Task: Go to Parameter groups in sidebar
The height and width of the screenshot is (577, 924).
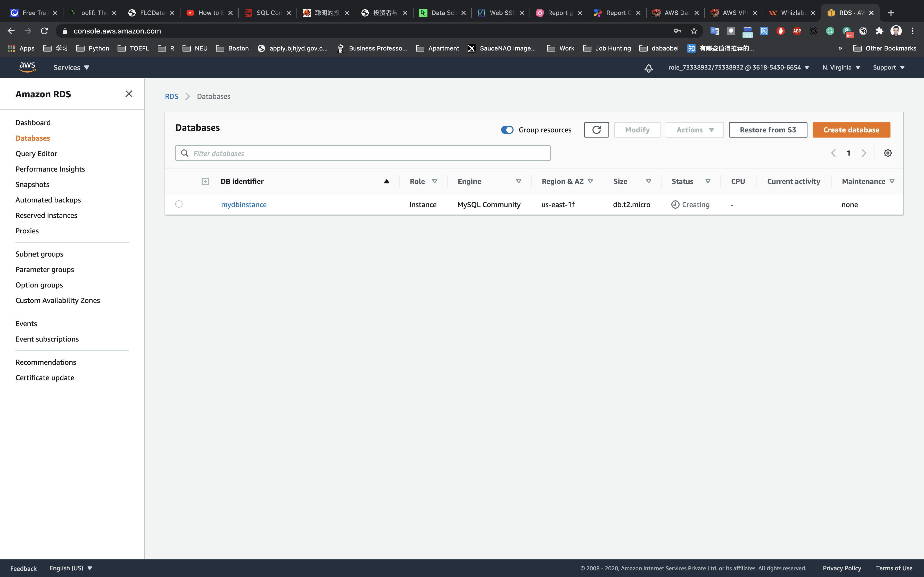Action: [x=45, y=269]
